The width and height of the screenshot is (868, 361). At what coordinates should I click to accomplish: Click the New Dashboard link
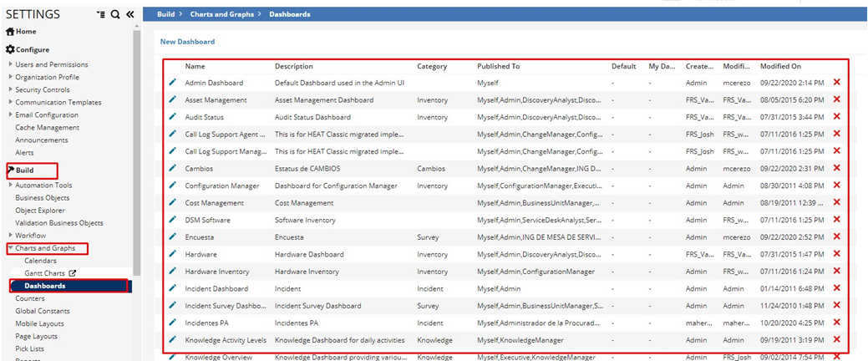[187, 42]
